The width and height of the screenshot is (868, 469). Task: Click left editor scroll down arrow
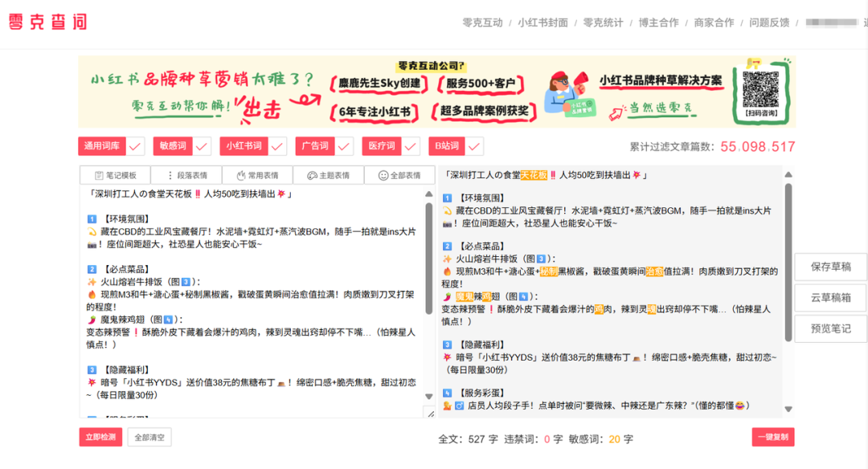coord(428,397)
